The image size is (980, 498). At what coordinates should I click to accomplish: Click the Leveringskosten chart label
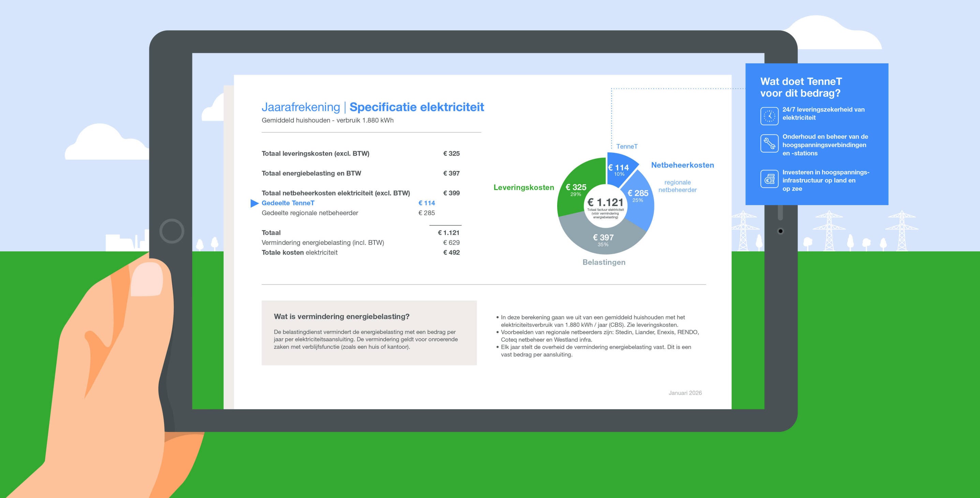(523, 187)
